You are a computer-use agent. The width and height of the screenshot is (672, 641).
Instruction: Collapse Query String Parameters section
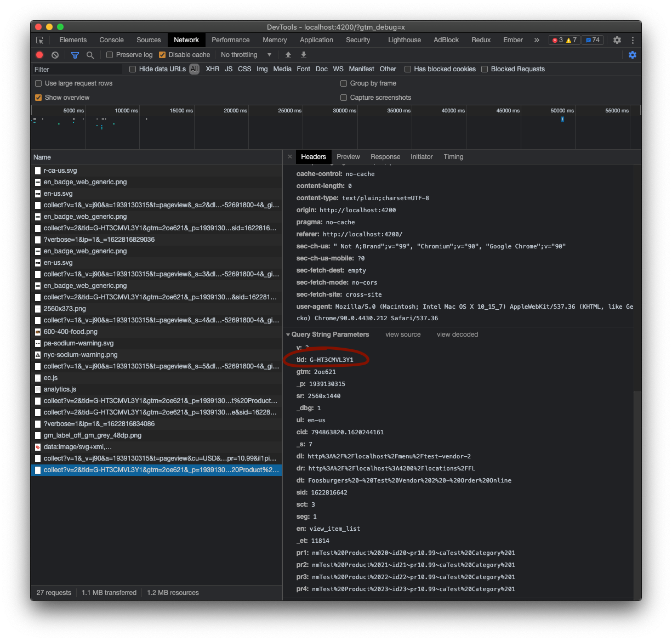point(288,334)
